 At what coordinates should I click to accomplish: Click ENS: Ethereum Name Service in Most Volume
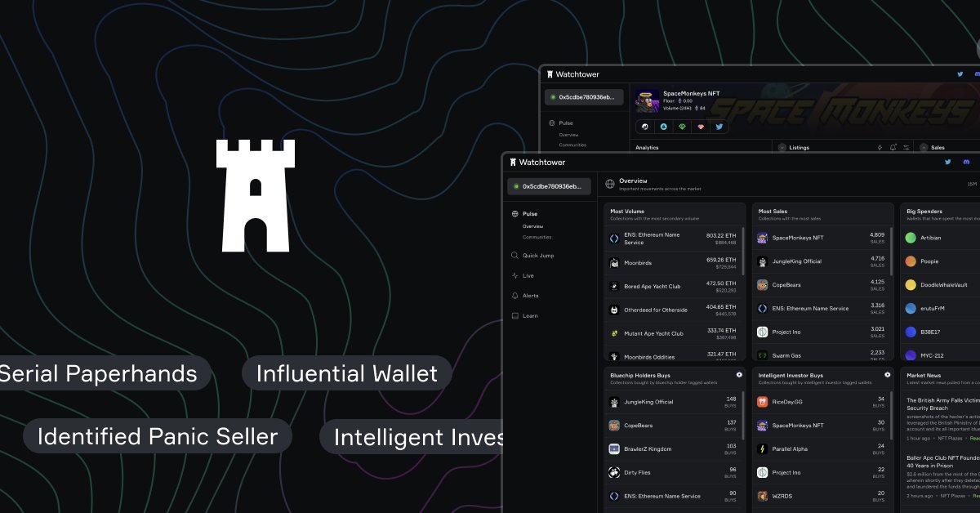pos(674,239)
